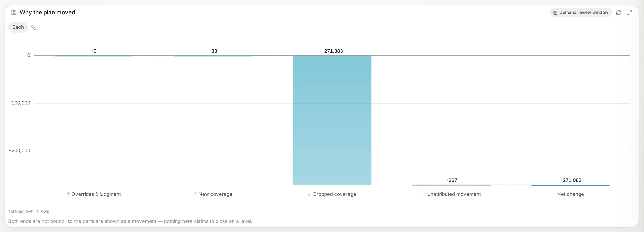644x232 pixels.
Task: Expand the panel with the fullscreen arrows icon
Action: pyautogui.click(x=629, y=12)
